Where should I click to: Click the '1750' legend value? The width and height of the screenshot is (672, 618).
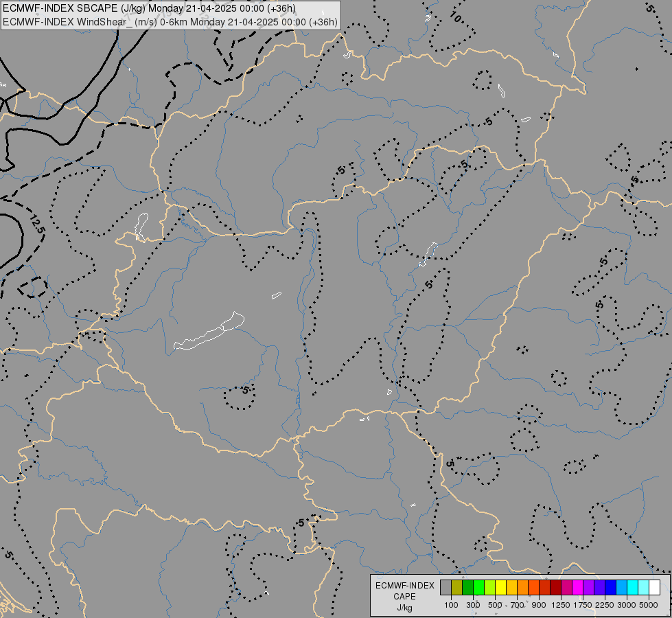(583, 605)
